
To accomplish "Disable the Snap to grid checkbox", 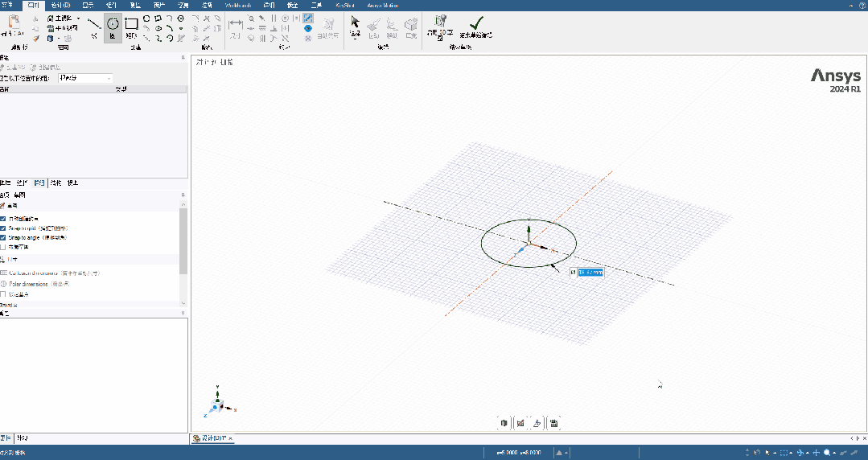I will coord(3,228).
